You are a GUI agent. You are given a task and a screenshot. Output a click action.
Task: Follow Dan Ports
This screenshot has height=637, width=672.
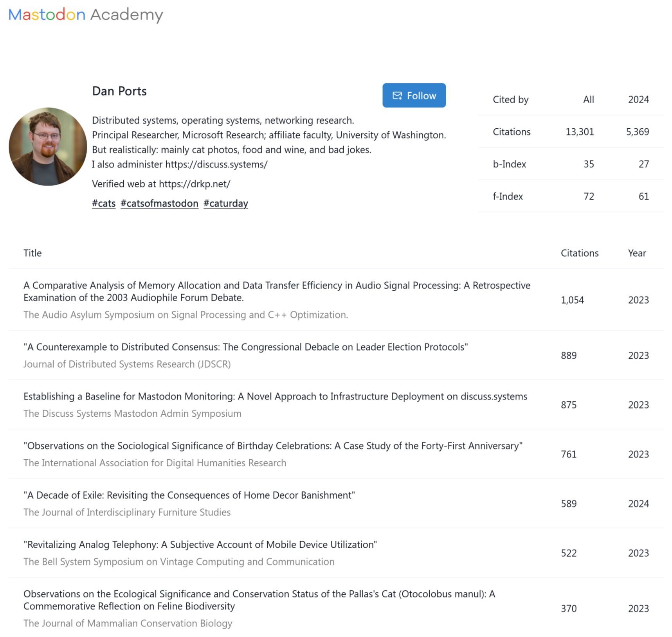pos(414,95)
